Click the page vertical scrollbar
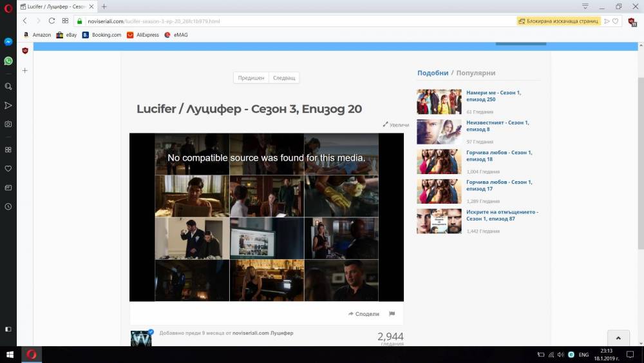The height and width of the screenshot is (363, 644). 641,163
